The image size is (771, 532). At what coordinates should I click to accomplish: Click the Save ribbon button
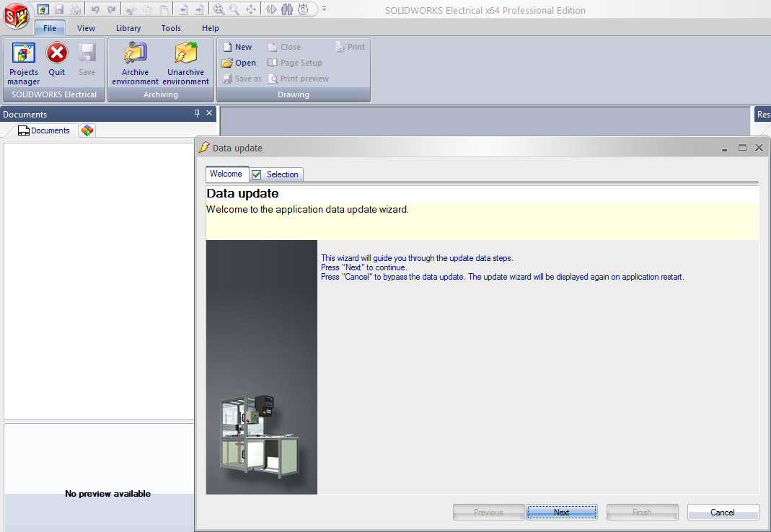coord(87,60)
